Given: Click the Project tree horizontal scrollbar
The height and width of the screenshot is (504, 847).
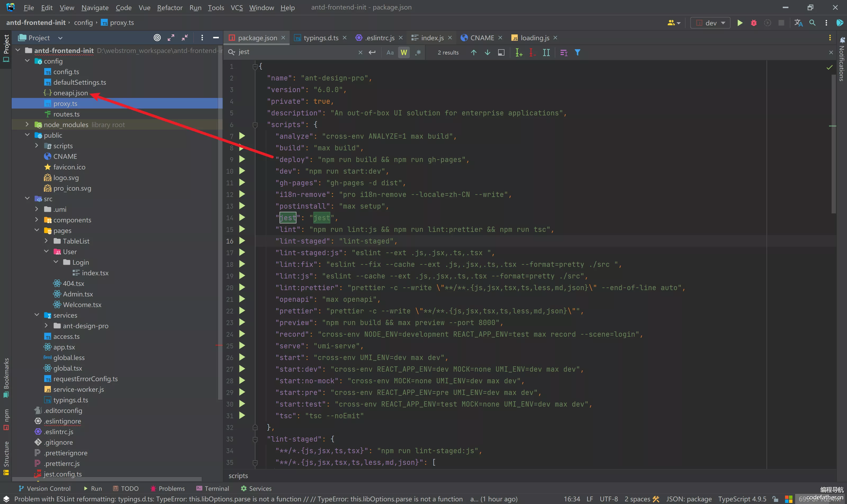Looking at the screenshot, I should point(107,479).
